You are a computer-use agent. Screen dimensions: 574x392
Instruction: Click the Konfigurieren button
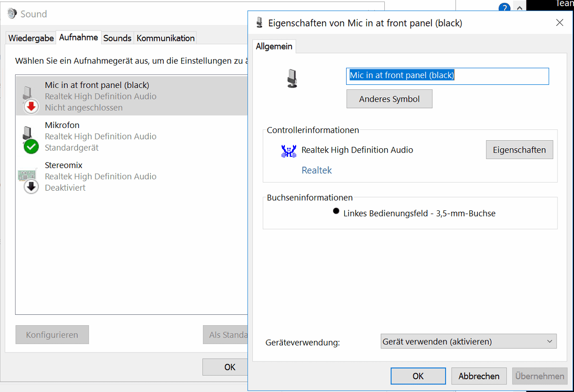click(52, 335)
